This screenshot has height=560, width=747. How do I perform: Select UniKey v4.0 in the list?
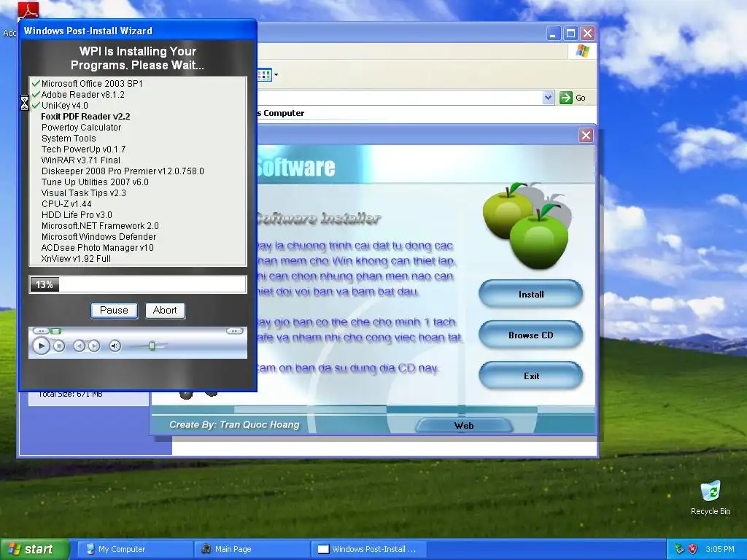pos(65,105)
